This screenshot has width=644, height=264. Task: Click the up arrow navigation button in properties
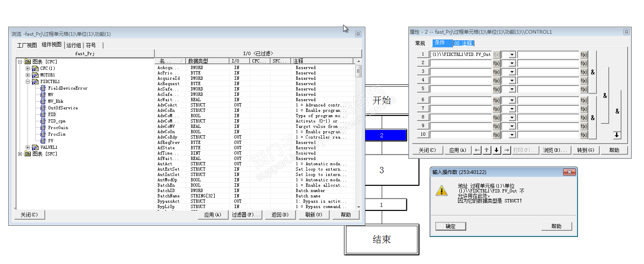click(487, 150)
